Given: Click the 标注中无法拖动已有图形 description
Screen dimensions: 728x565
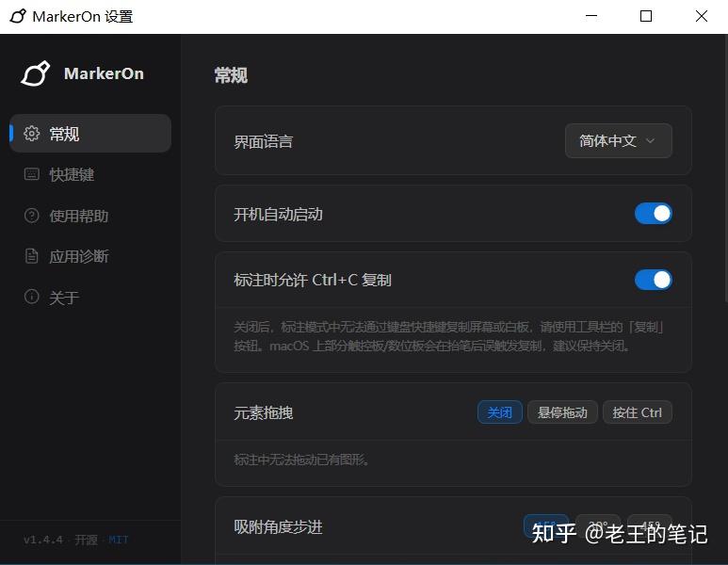Looking at the screenshot, I should pos(301,460).
